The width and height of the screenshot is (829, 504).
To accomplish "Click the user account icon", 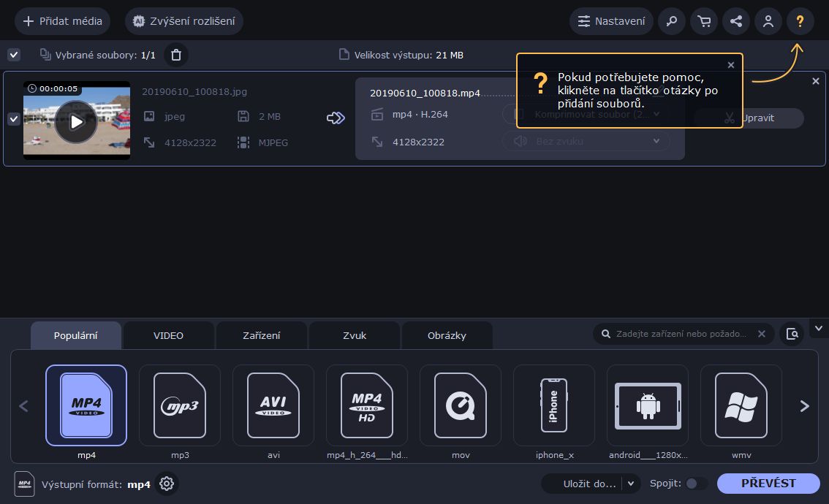I will click(x=768, y=21).
